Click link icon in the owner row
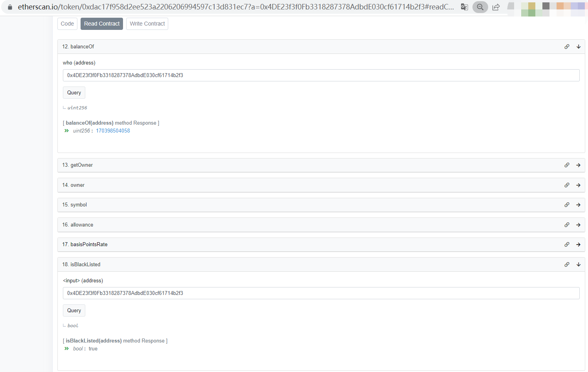Image resolution: width=588 pixels, height=372 pixels. click(x=567, y=185)
